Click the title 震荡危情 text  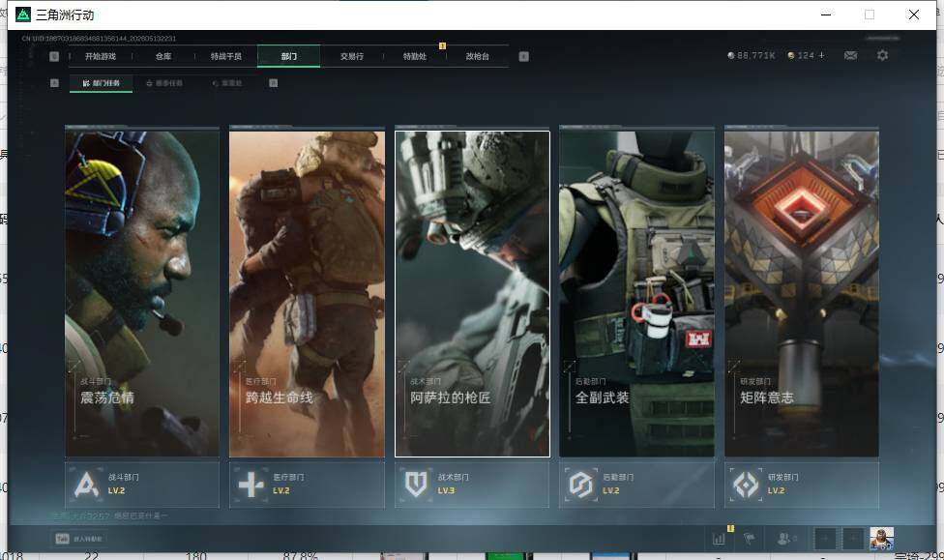(x=107, y=398)
